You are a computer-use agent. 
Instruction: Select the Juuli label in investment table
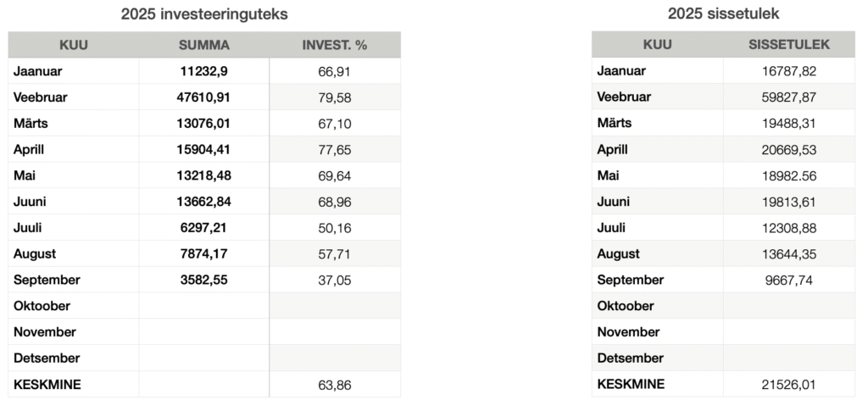click(x=29, y=227)
